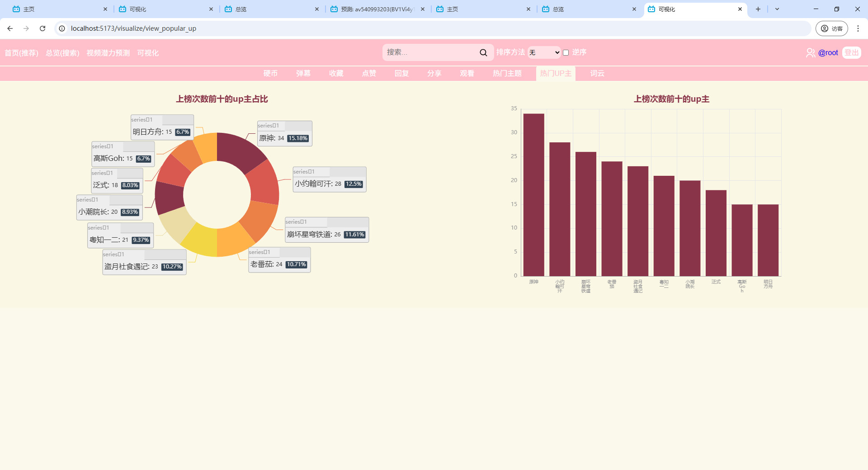Click the 粤知一二: 21 pie label
This screenshot has width=868, height=470.
(x=120, y=235)
